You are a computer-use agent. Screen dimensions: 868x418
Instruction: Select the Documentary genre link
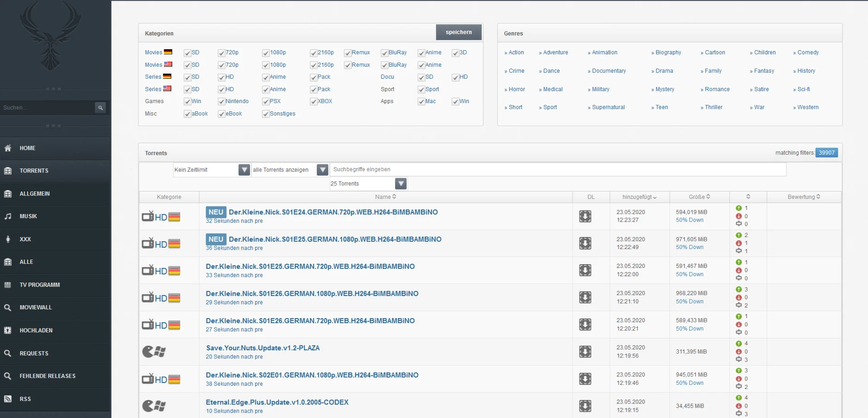tap(608, 71)
